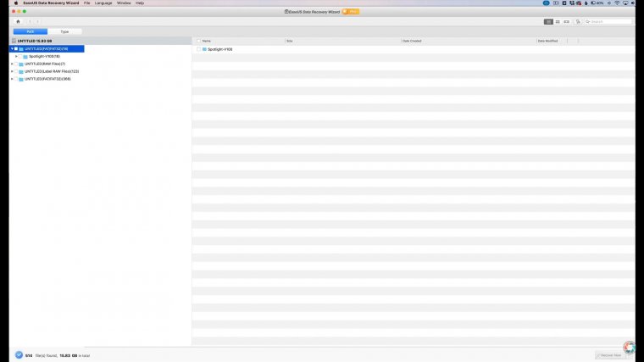Select UNTITLED(FAT/FAT32)(368) tree row

tap(47, 79)
